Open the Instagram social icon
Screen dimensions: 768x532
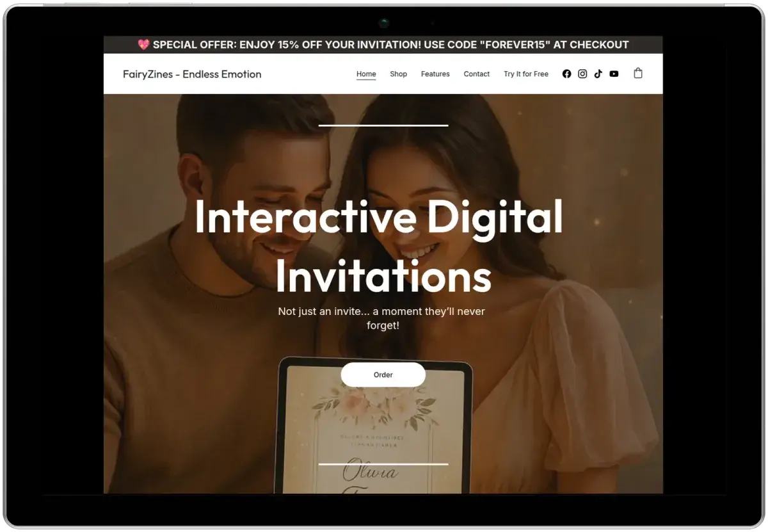point(582,74)
